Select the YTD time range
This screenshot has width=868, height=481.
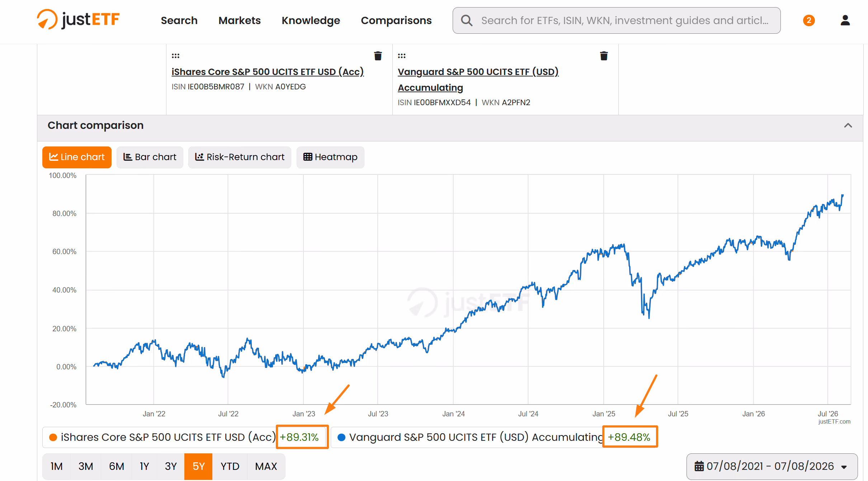tap(230, 466)
